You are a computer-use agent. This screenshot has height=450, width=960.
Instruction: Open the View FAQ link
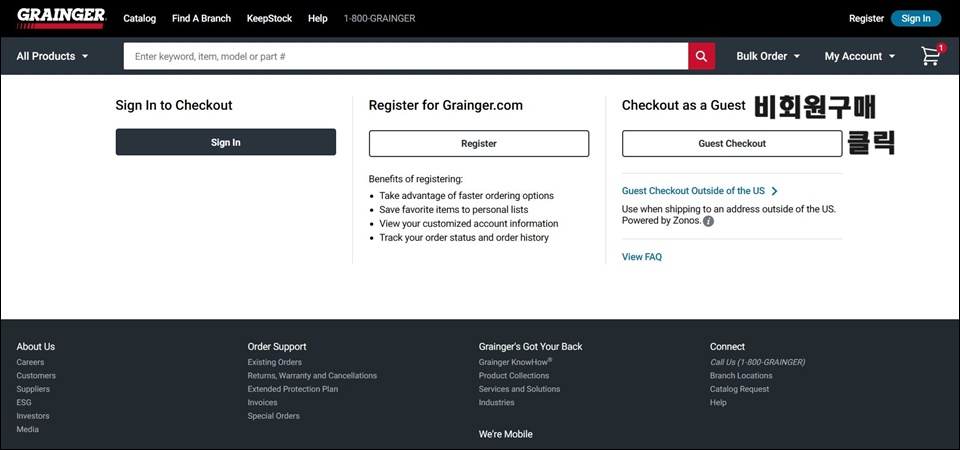point(642,257)
